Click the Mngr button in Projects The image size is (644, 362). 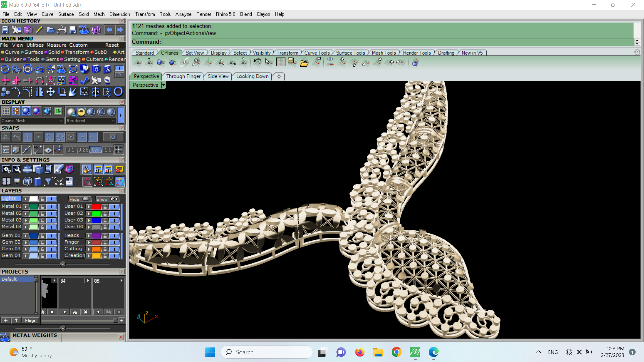click(x=30, y=321)
